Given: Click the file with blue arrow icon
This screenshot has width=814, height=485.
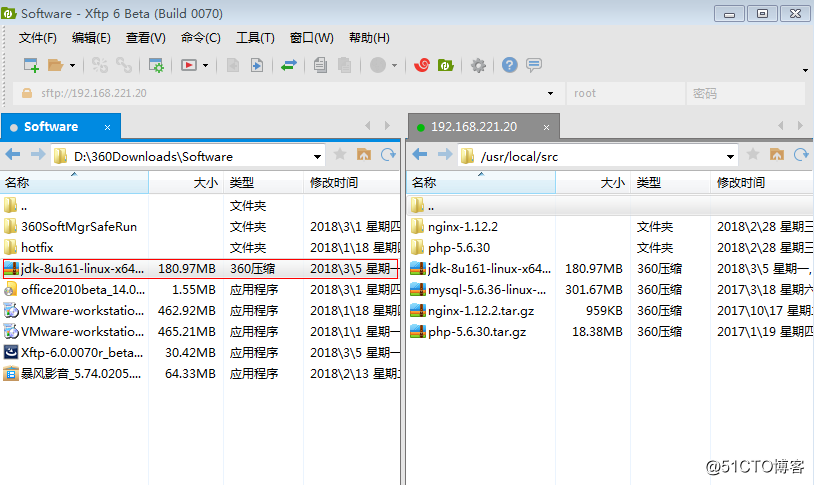Looking at the screenshot, I should (256, 65).
